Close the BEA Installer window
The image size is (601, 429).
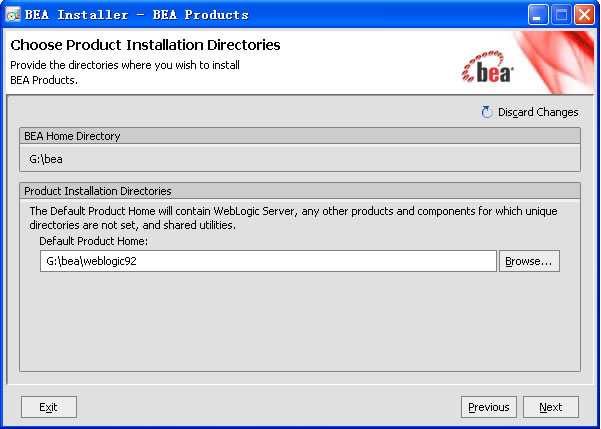[x=585, y=15]
